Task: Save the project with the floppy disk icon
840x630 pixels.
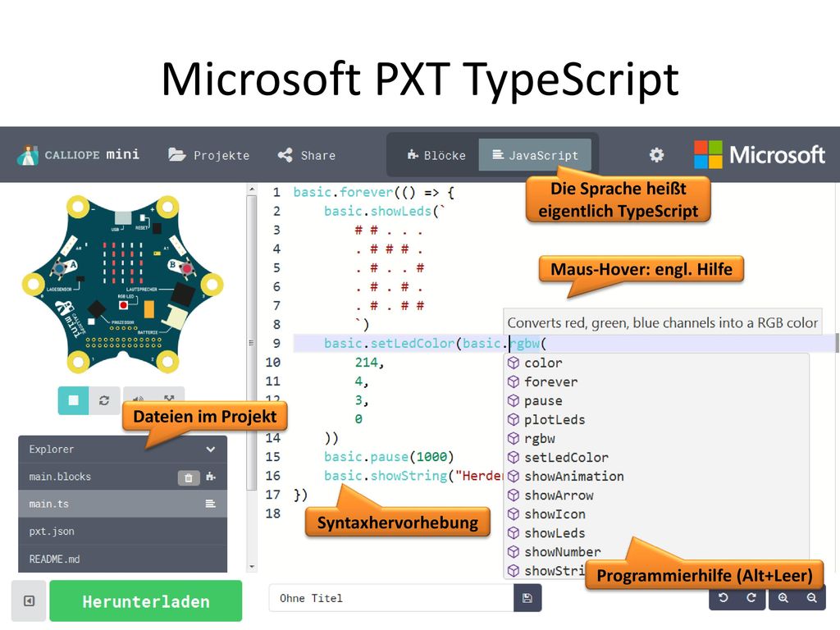Action: (x=527, y=598)
